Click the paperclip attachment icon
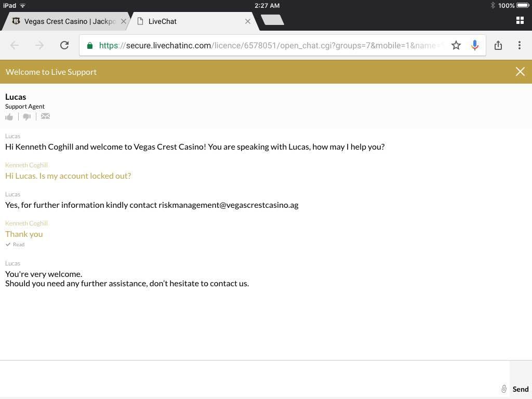Image resolution: width=532 pixels, height=399 pixels. pyautogui.click(x=503, y=389)
